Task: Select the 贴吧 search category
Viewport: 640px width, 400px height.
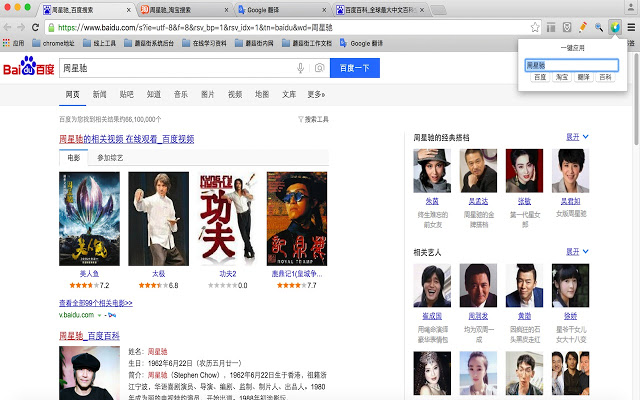Action: click(x=127, y=94)
